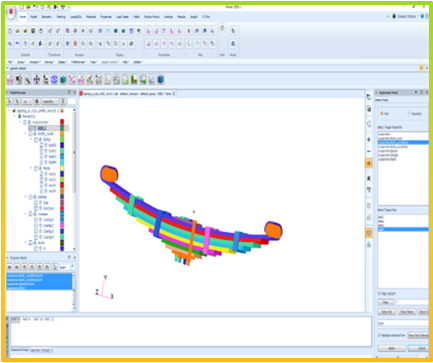Screen dimensions: 433x363
Task: Collapse the bolts_nuts node in the tree
Action: (26, 133)
